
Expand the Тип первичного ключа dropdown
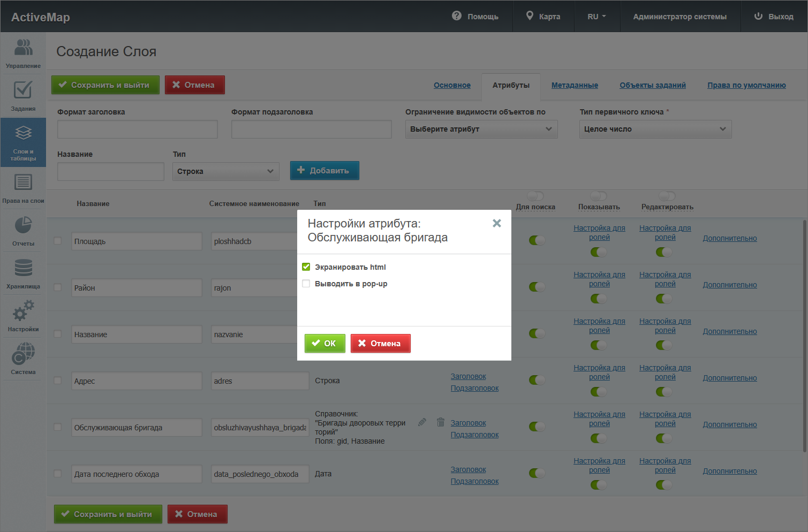[x=655, y=129]
